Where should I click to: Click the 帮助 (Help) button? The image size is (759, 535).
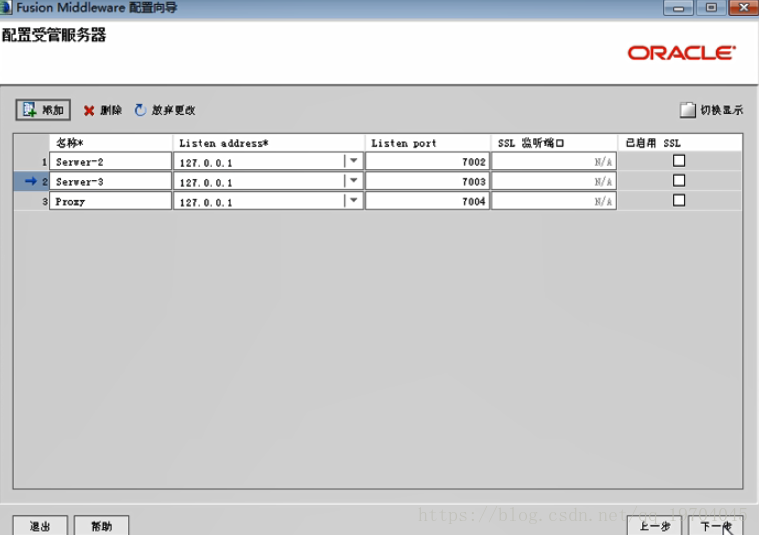(x=102, y=526)
